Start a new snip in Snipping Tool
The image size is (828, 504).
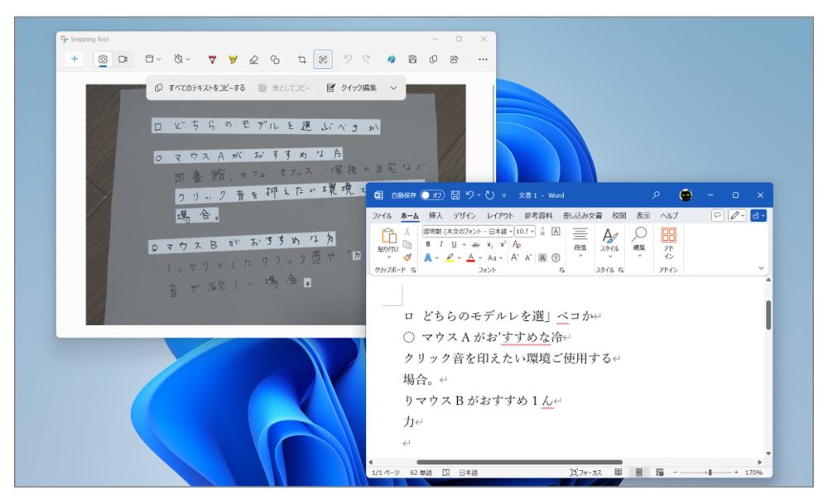(75, 59)
